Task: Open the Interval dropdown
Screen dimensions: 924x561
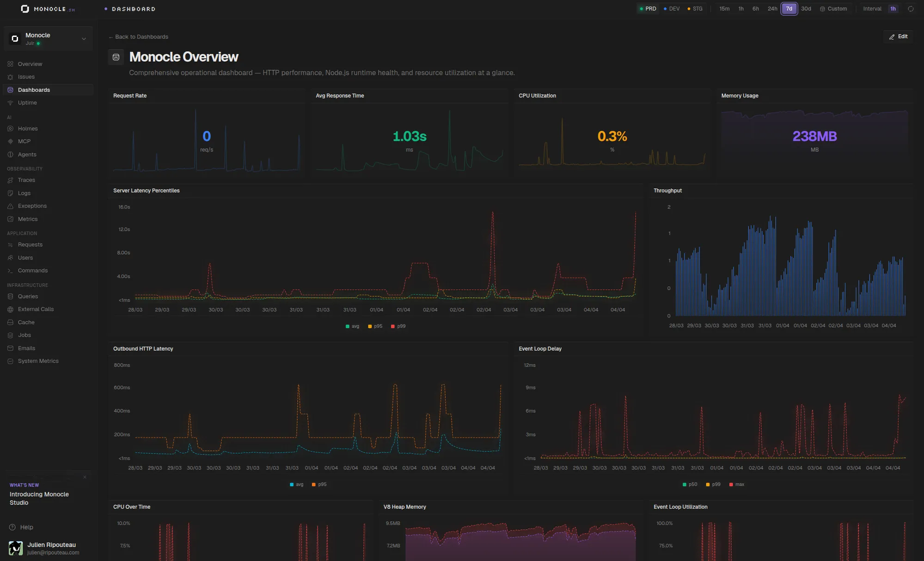Action: [x=893, y=8]
